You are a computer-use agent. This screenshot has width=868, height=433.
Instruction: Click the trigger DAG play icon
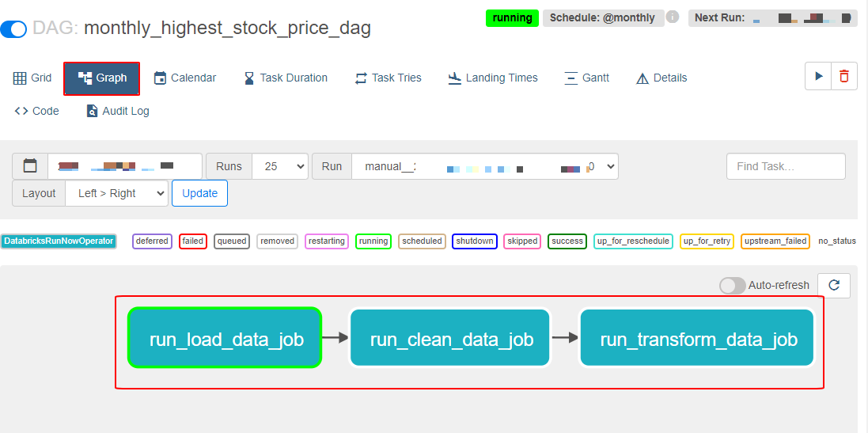[818, 76]
